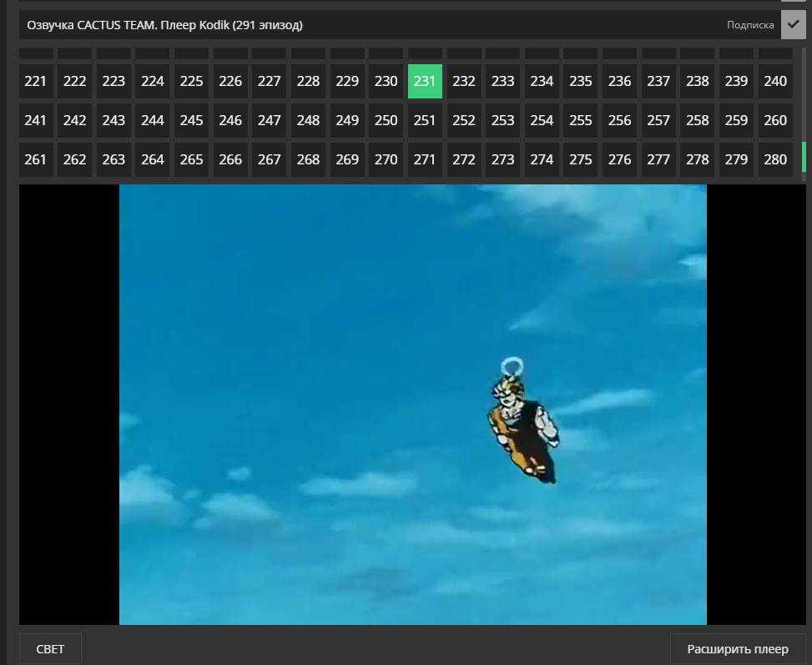Viewport: 812px width, 665px height.
Task: Play episode 262
Action: click(x=74, y=159)
